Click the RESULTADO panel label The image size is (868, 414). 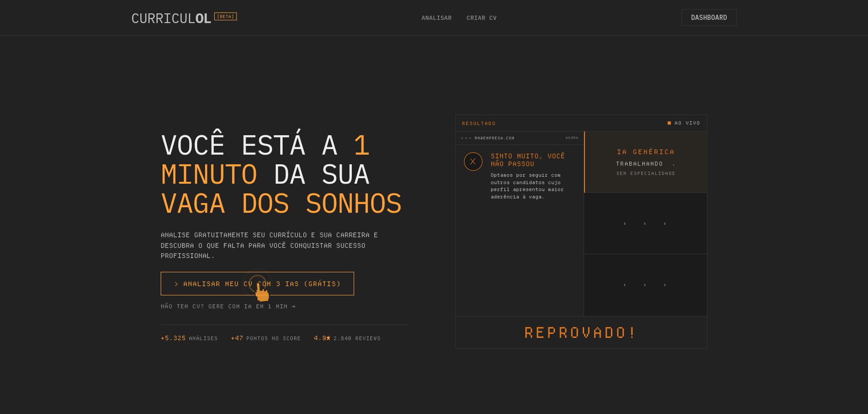point(479,124)
